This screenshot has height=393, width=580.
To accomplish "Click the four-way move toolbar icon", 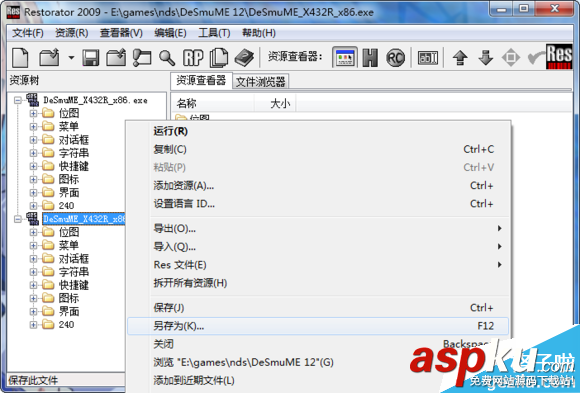I will pyautogui.click(x=511, y=58).
